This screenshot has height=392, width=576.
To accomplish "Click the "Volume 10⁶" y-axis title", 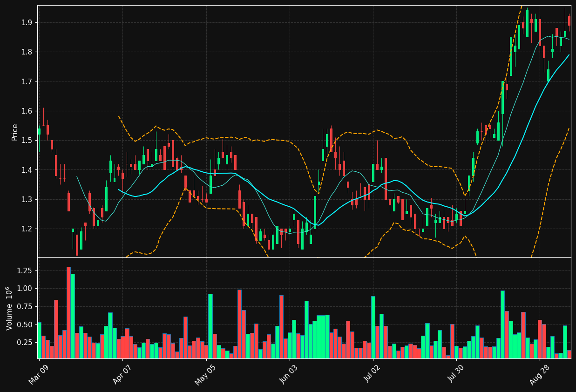I will (9, 308).
